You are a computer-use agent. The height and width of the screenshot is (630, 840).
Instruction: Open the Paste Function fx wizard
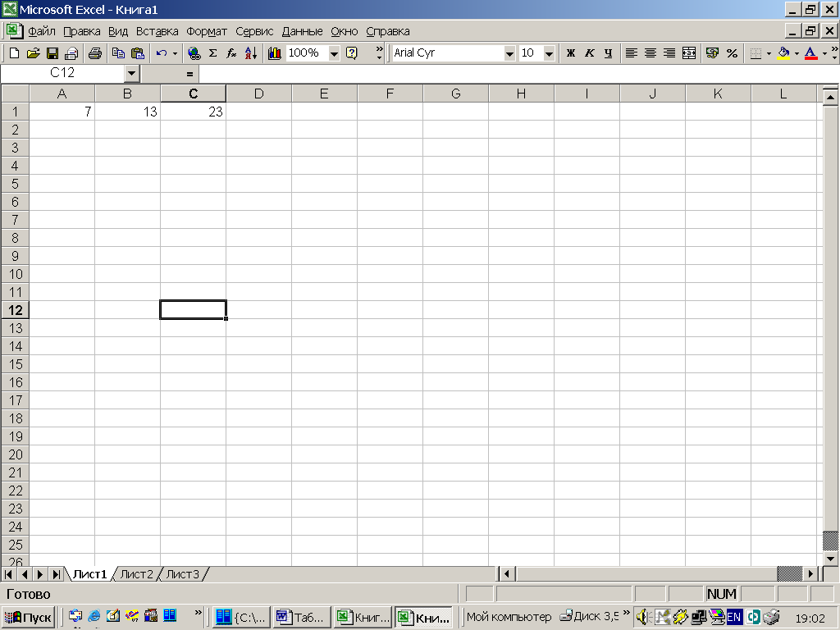(231, 53)
